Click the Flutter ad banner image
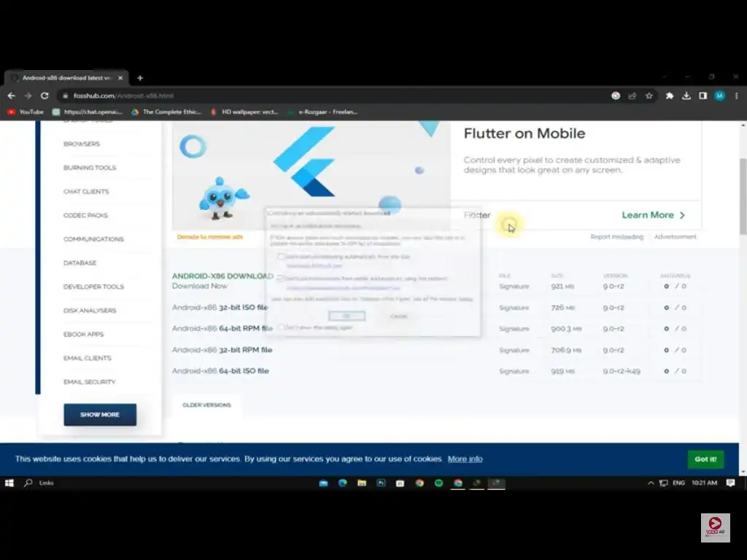Screen dimensions: 747x560 (311, 176)
